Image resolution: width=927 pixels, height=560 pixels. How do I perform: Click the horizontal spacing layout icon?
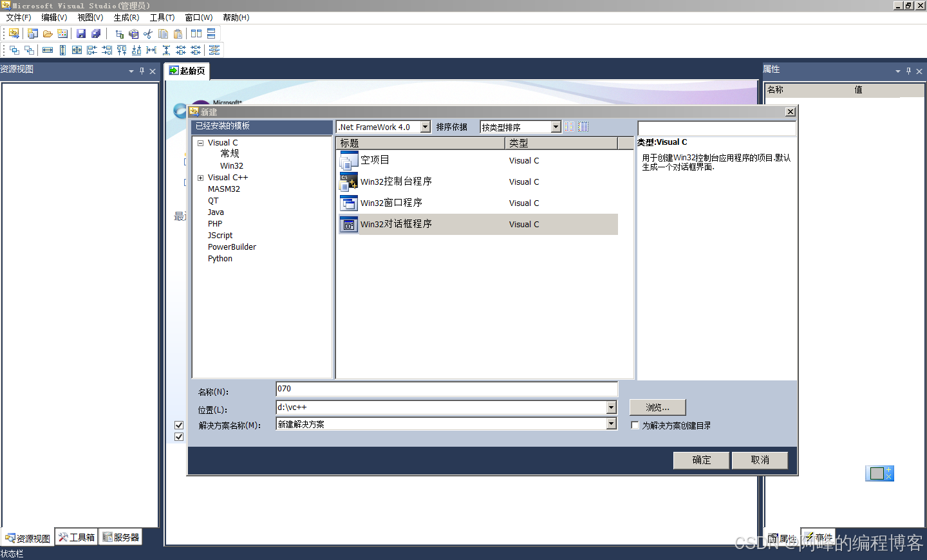pos(151,50)
